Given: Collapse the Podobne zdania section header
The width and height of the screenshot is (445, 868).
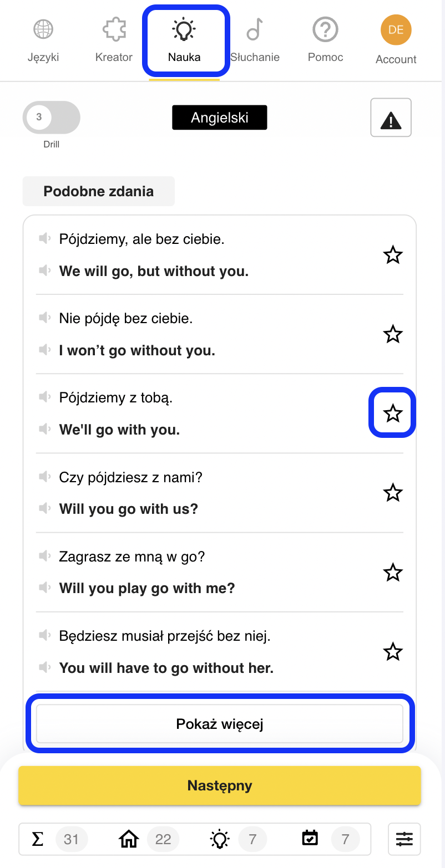Looking at the screenshot, I should point(99,191).
